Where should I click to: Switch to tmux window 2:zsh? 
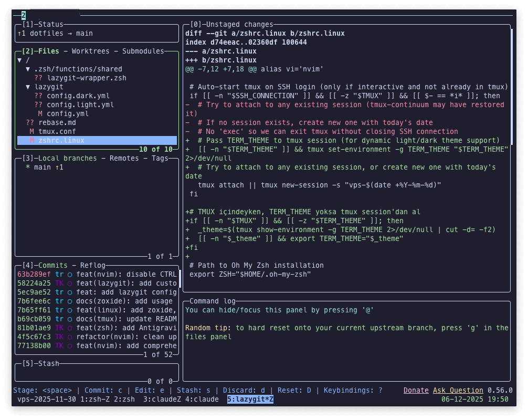point(124,400)
